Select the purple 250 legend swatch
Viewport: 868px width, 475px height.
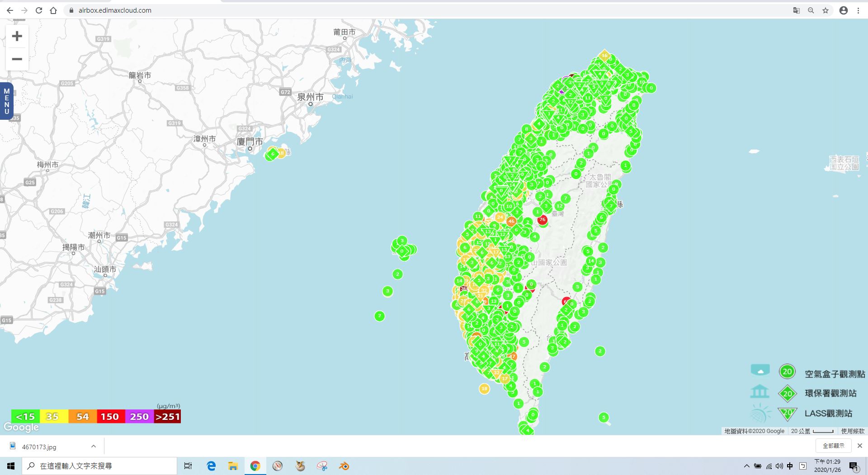click(x=139, y=416)
